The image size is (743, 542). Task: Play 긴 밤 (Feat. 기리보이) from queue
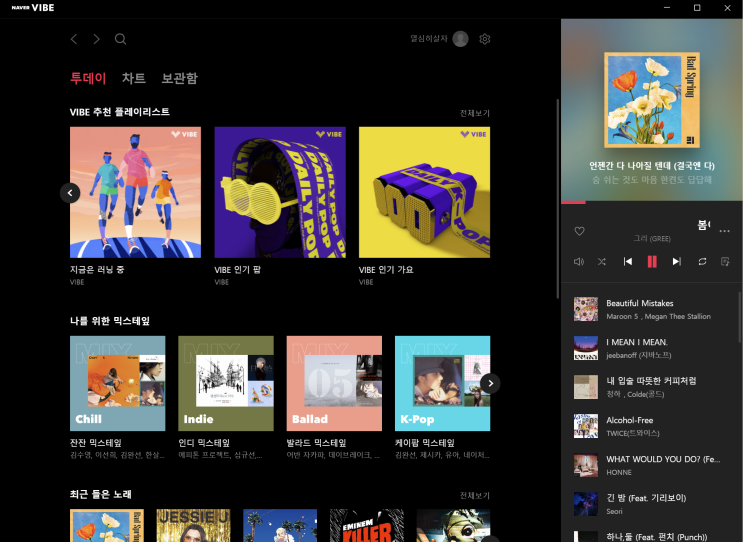(652, 504)
